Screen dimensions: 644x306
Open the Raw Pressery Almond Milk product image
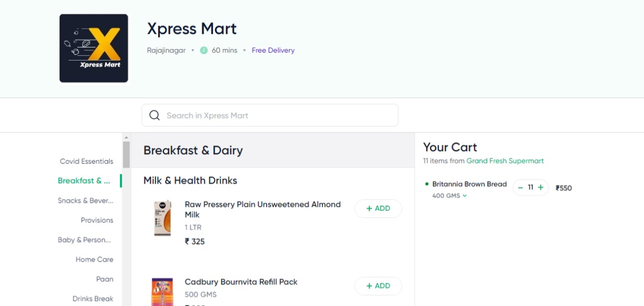162,218
